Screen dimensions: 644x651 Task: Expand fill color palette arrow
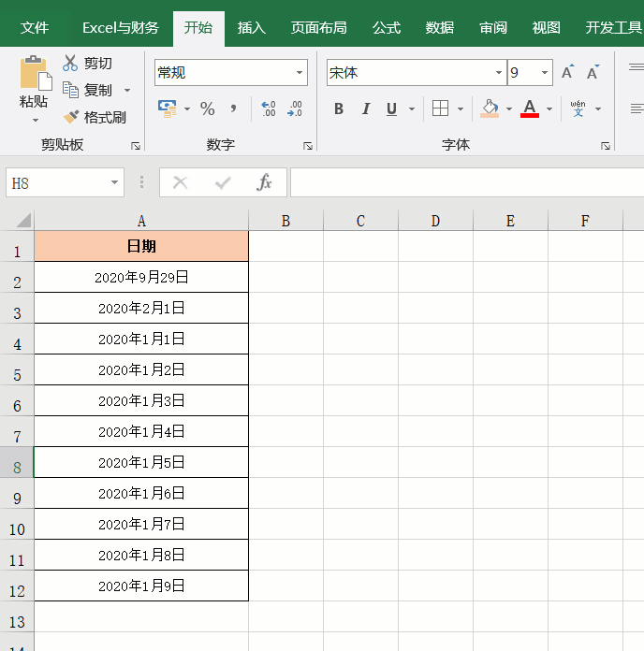point(509,109)
